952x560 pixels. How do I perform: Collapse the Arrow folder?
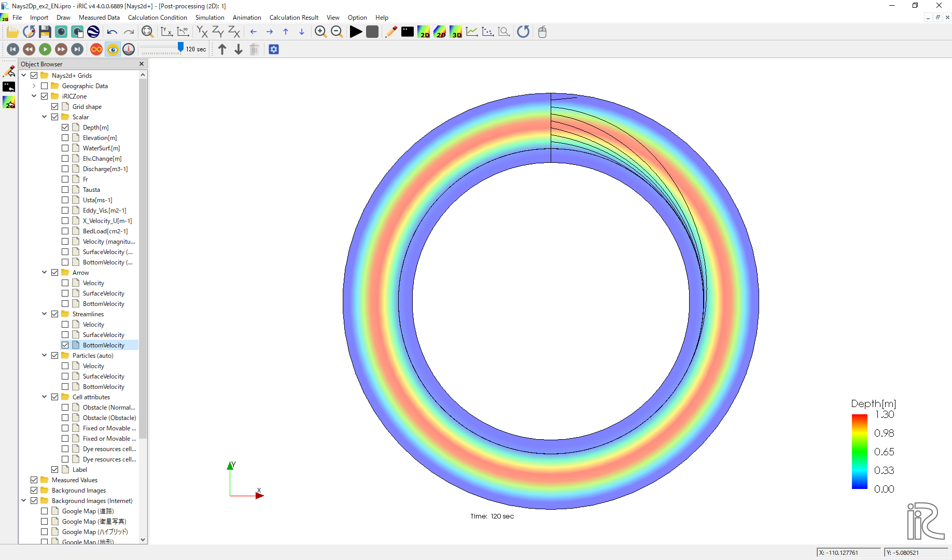click(x=45, y=272)
